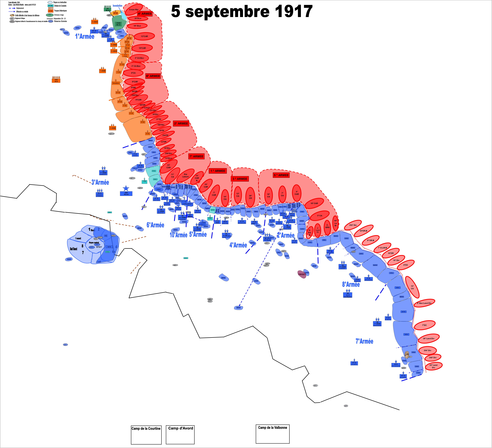Click the '83°DIT' unit label
This screenshot has width=492, height=448.
click(x=99, y=247)
